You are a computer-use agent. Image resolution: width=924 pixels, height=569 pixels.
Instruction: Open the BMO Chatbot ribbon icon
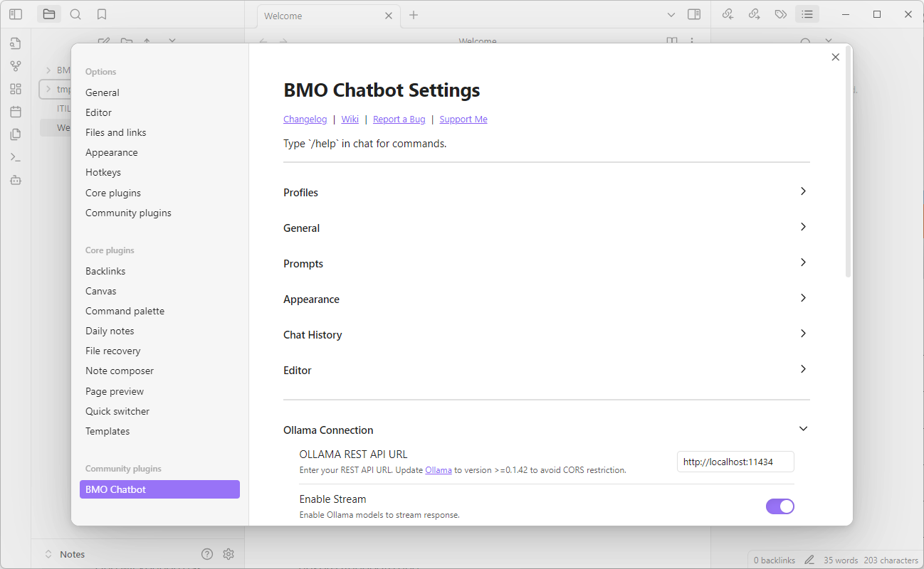coord(16,180)
